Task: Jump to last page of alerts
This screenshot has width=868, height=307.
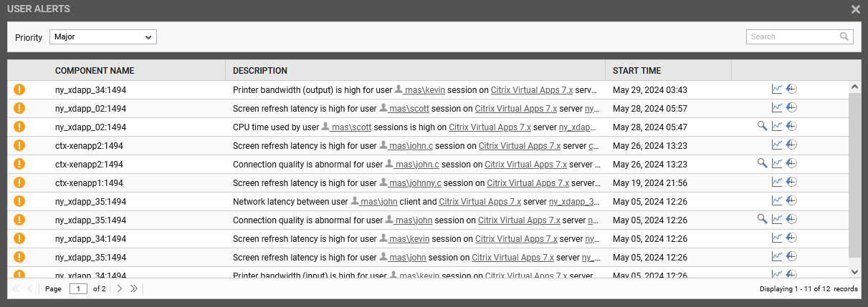Action: [x=134, y=288]
